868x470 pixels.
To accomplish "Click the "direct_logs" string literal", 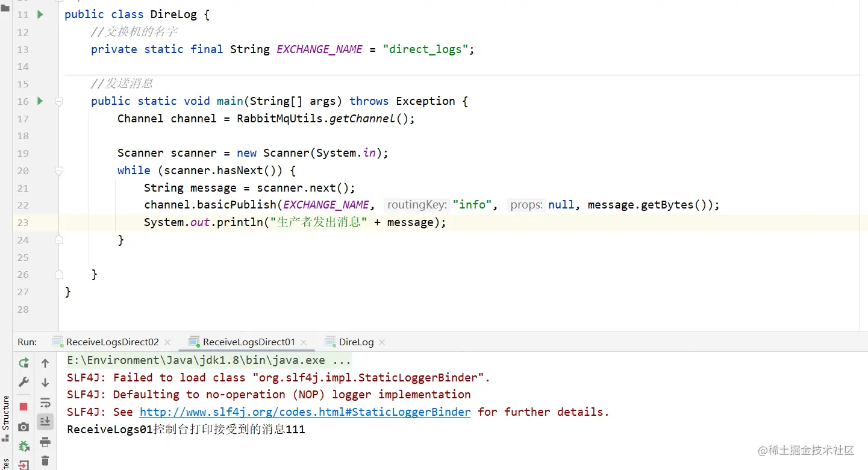I will tap(425, 49).
